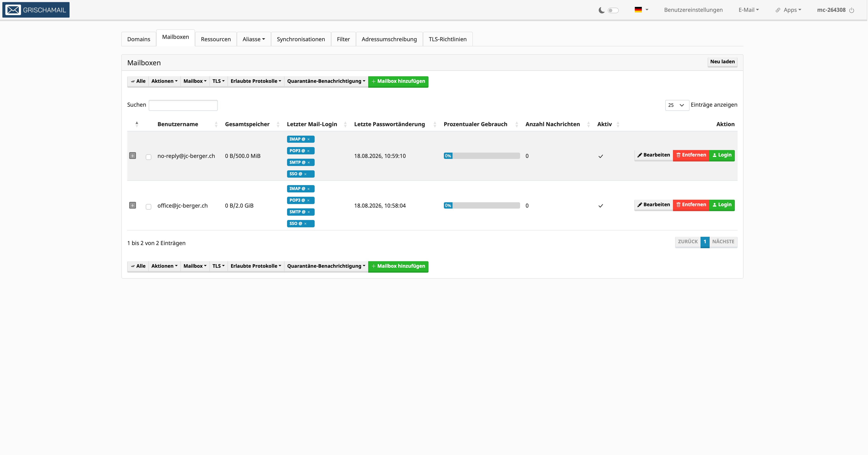
Task: Click the top Alle select-all button
Action: (138, 81)
